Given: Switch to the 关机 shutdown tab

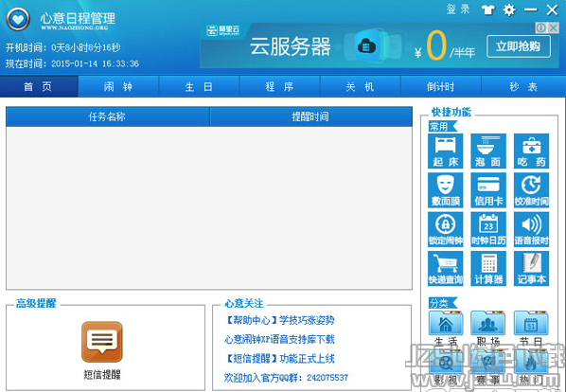Looking at the screenshot, I should 361,86.
